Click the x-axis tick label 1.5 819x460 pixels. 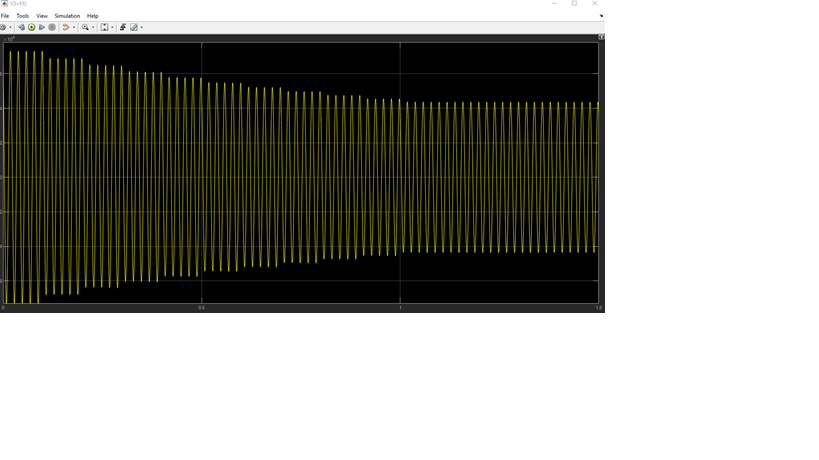tap(599, 308)
